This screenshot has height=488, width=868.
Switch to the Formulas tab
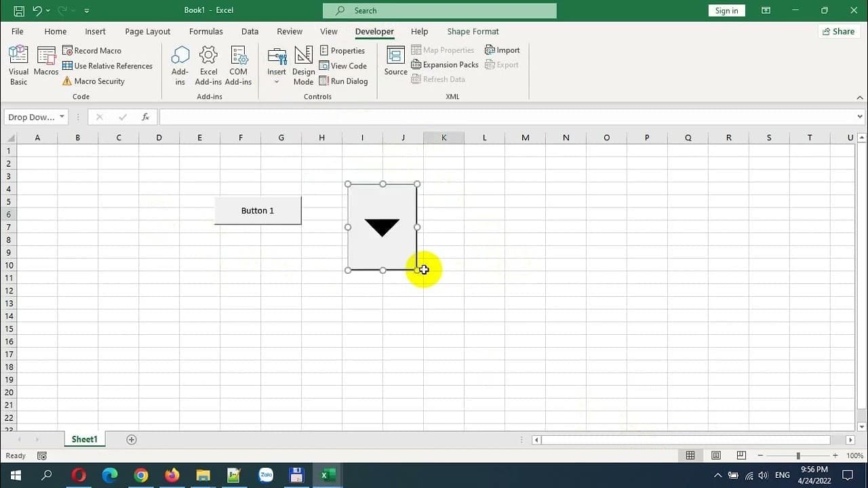coord(205,31)
